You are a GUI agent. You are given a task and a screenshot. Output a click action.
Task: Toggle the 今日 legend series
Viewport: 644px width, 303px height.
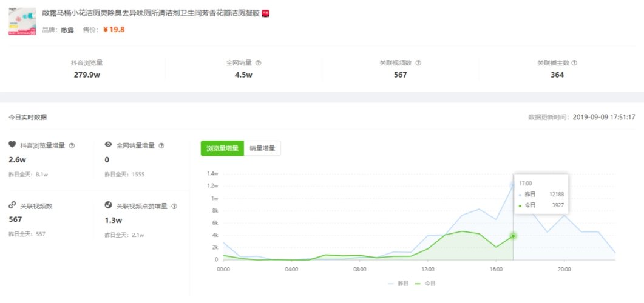pyautogui.click(x=425, y=284)
